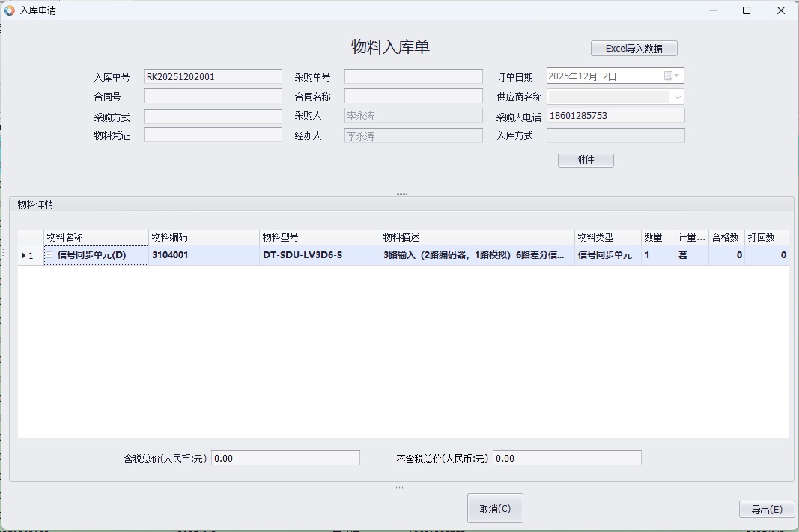Image resolution: width=799 pixels, height=532 pixels.
Task: Click the 含税总价 total price field
Action: coord(285,458)
